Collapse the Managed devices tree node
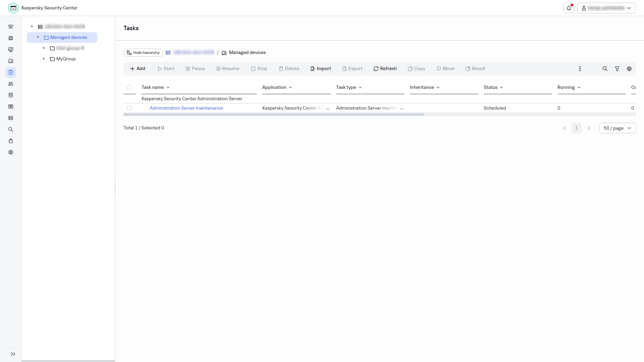The height and width of the screenshot is (362, 644). click(38, 37)
